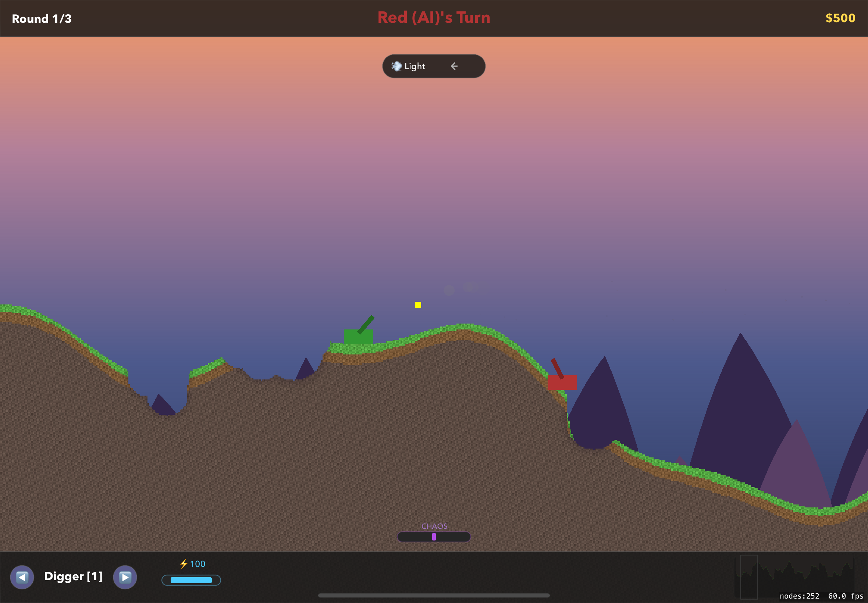Click the Light wind indicator pill
This screenshot has height=603, width=868.
[433, 66]
